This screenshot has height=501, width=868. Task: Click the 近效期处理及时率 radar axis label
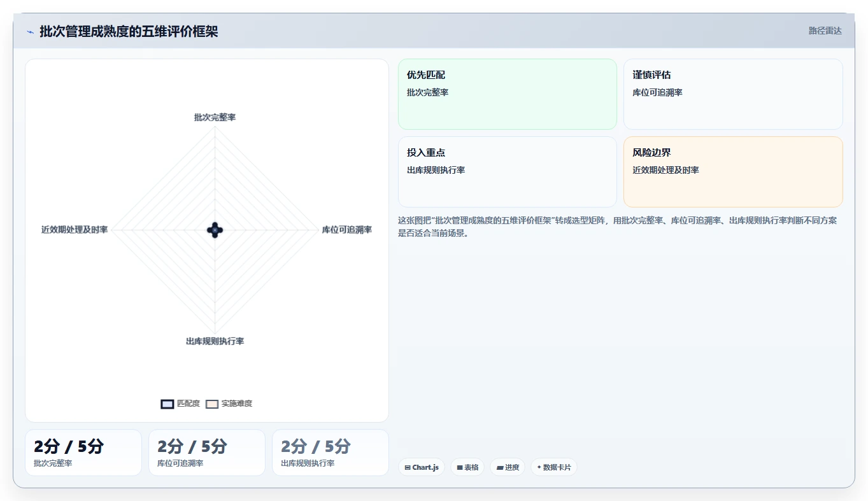click(x=75, y=230)
